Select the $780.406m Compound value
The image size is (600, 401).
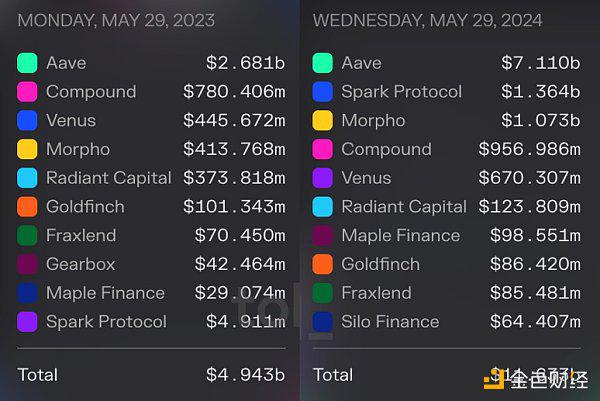coord(234,91)
